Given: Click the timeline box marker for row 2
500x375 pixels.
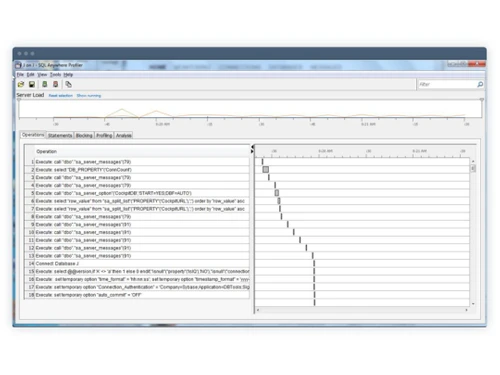Looking at the screenshot, I should (266, 169).
